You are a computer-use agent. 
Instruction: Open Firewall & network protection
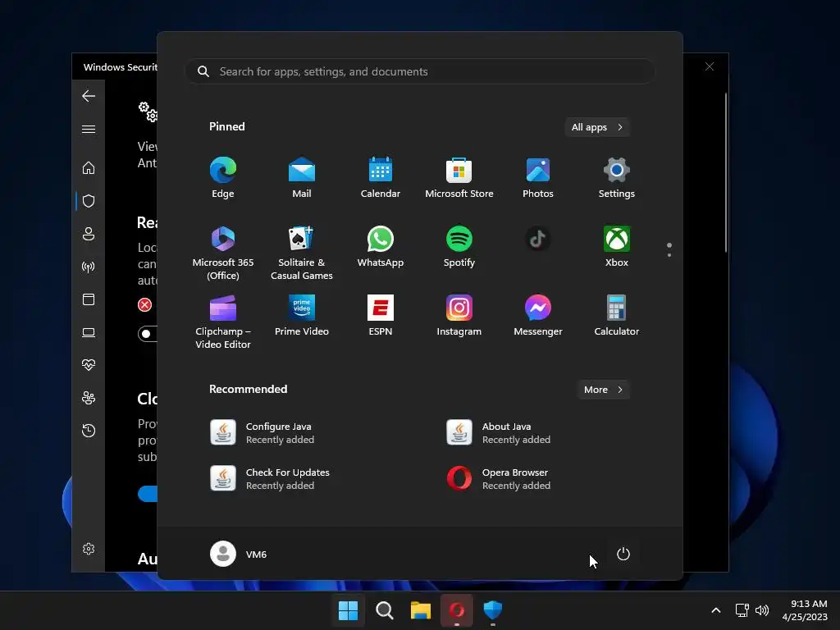point(89,267)
